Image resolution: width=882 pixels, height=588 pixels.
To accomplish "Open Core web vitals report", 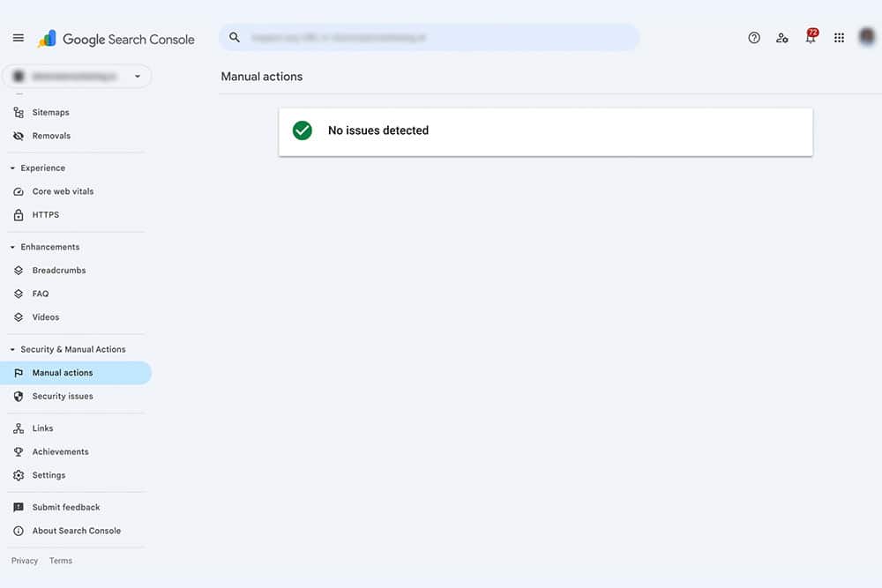I will [x=19, y=191].
